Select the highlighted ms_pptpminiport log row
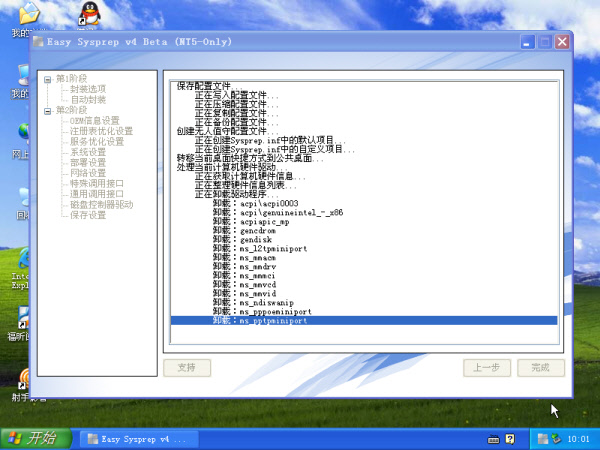This screenshot has height=450, width=600. point(364,321)
